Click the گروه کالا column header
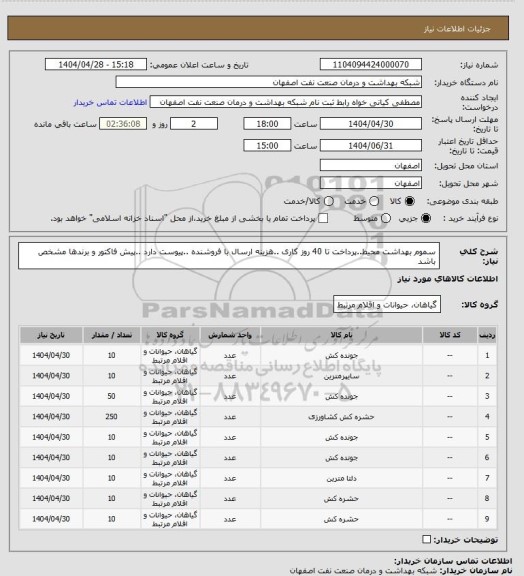Screen dimensions: 524x576 tap(170, 335)
